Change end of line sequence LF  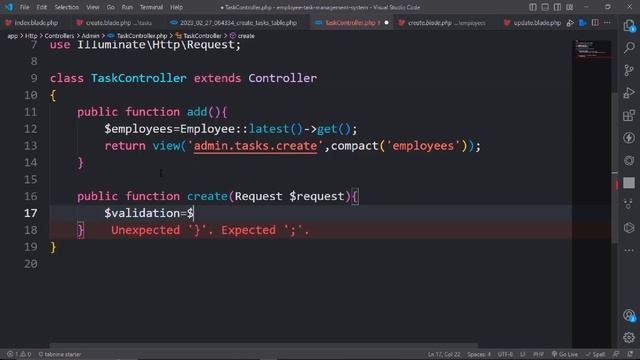[x=522, y=354]
